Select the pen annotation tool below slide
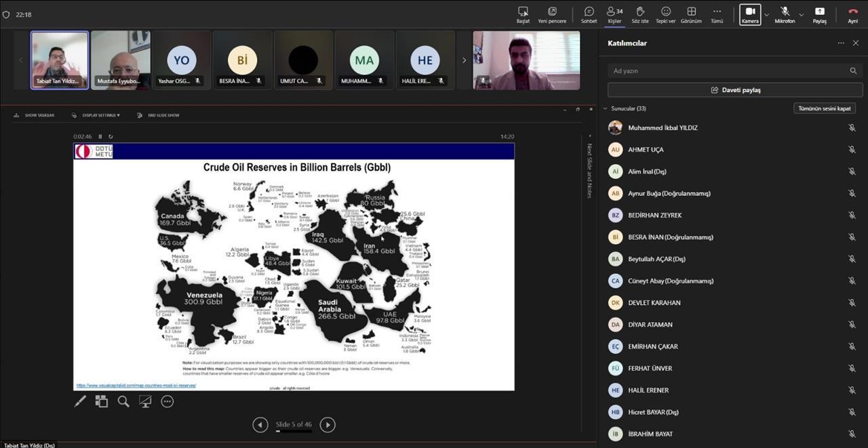This screenshot has height=448, width=868. [80, 401]
